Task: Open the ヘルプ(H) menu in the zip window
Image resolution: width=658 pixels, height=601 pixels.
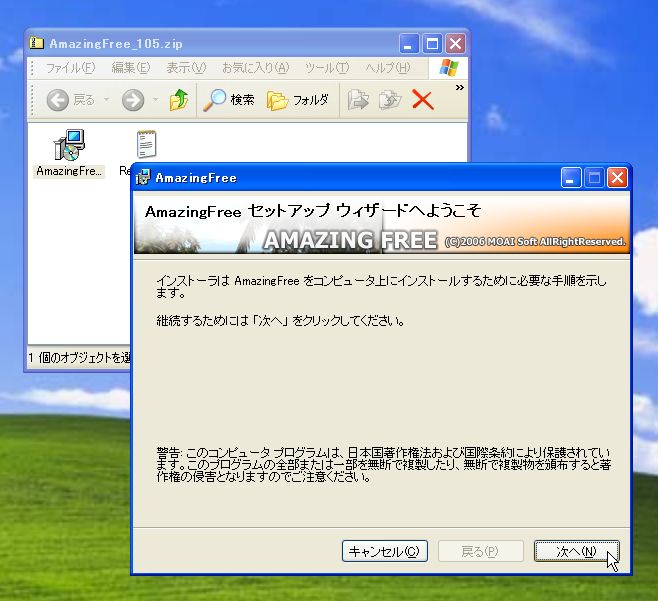Action: click(387, 68)
